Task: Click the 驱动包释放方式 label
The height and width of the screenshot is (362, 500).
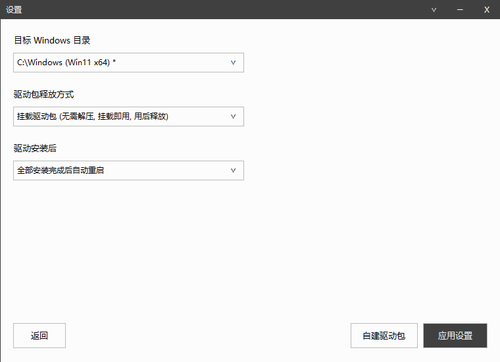Action: click(44, 94)
